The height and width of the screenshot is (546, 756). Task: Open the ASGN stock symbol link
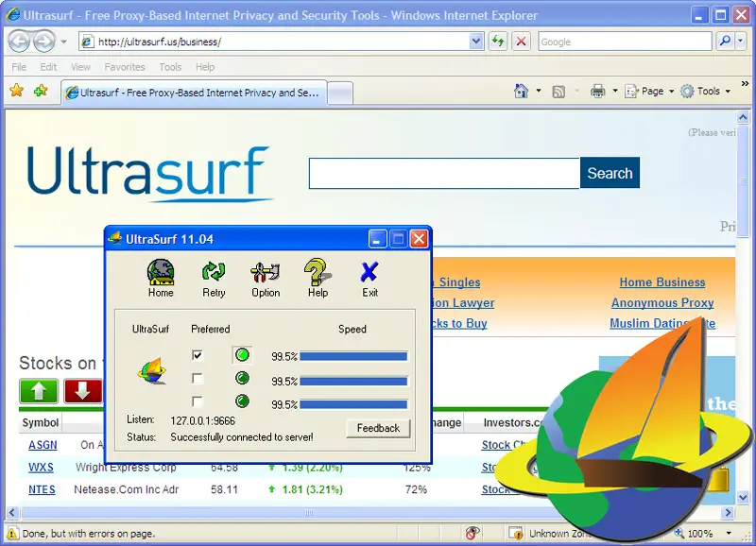[43, 445]
